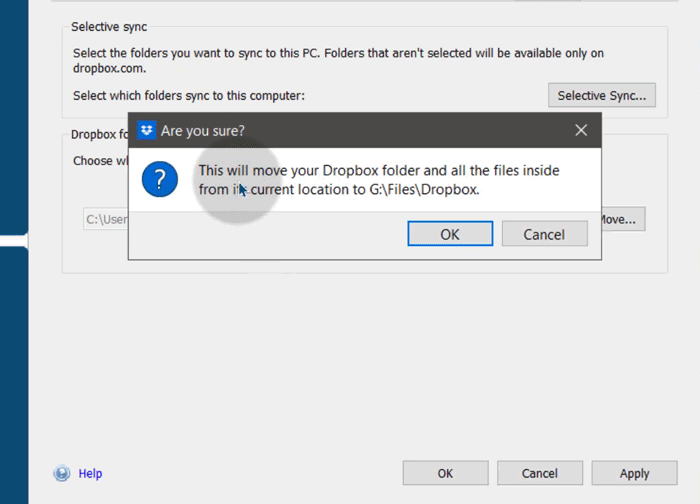Click the 'Select which folders sync to this computer' label
Viewport: 700px width, 504px height.
coord(189,96)
